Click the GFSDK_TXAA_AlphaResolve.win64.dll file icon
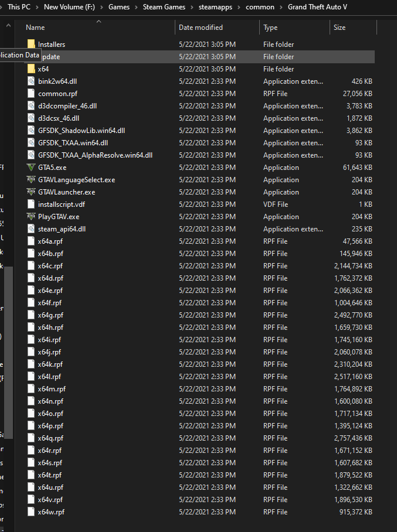397x532 pixels. (31, 155)
